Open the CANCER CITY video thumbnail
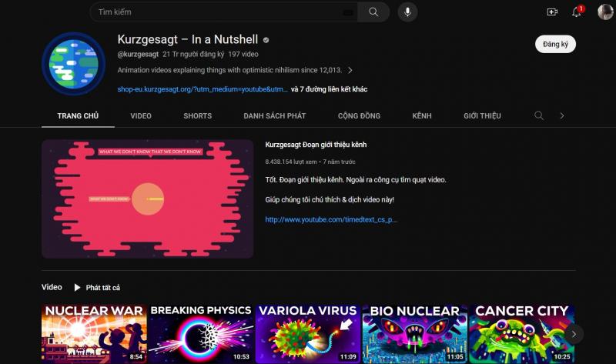The width and height of the screenshot is (616, 364). [521, 334]
